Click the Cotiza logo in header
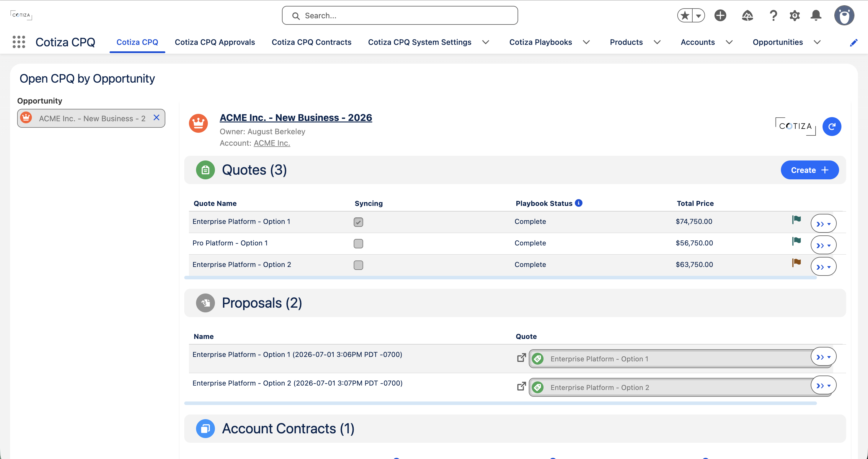The width and height of the screenshot is (868, 459). tap(21, 15)
